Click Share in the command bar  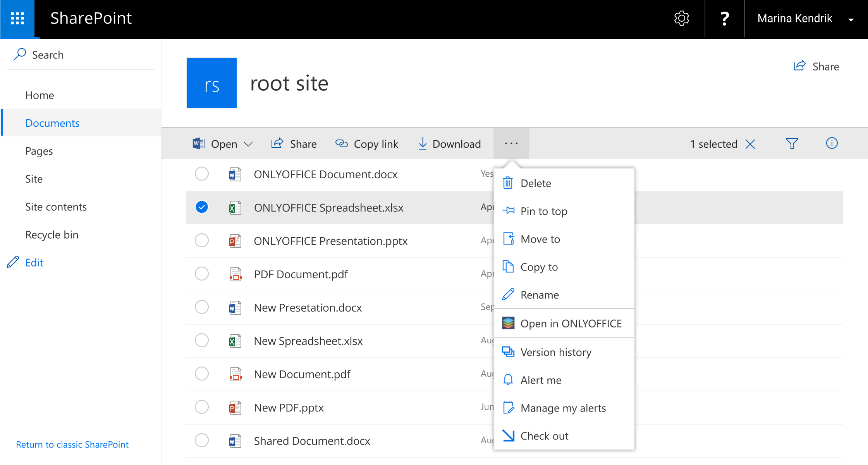click(x=294, y=144)
